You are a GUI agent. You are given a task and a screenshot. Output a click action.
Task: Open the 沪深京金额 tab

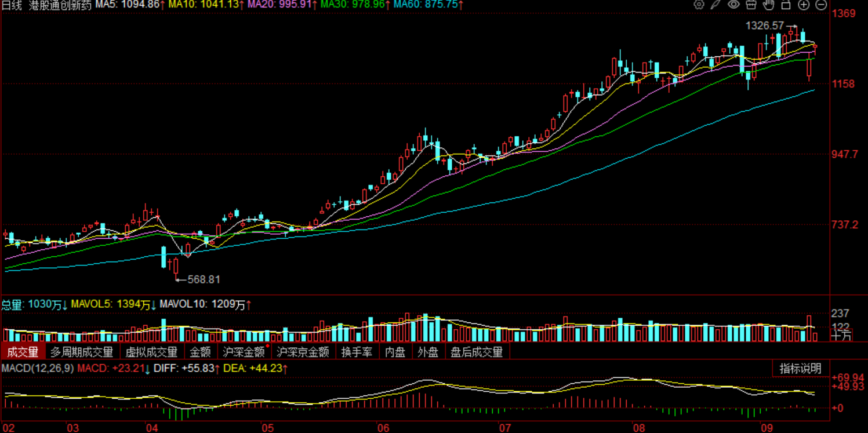pyautogui.click(x=303, y=352)
